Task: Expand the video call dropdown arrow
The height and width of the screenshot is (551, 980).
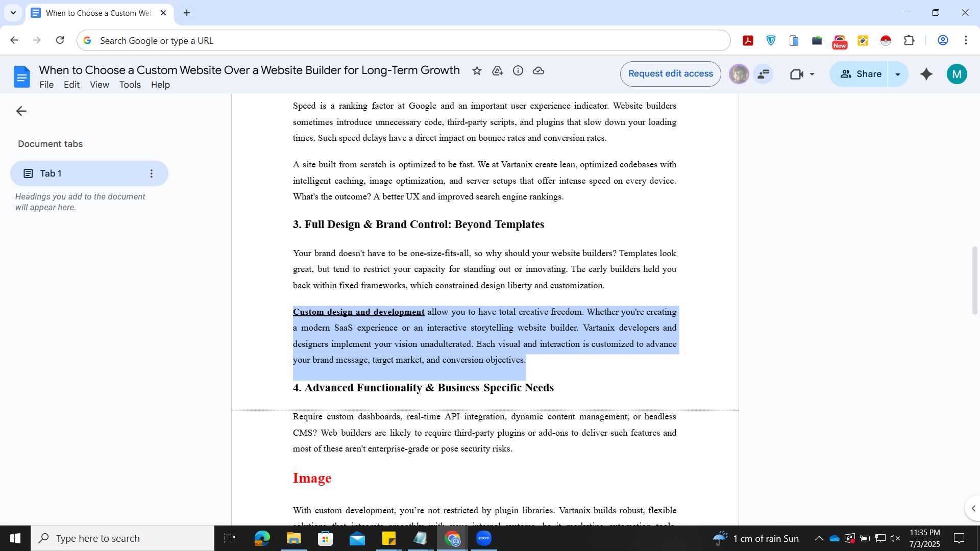Action: [812, 74]
